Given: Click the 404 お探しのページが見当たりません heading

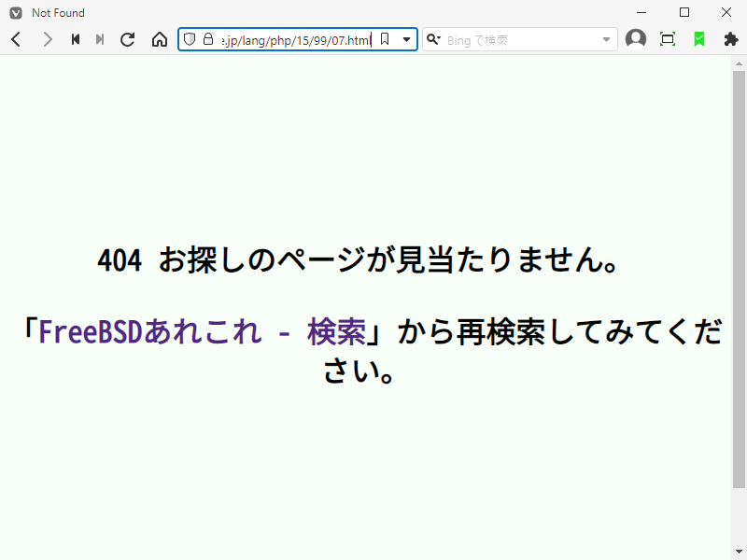Looking at the screenshot, I should click(359, 260).
